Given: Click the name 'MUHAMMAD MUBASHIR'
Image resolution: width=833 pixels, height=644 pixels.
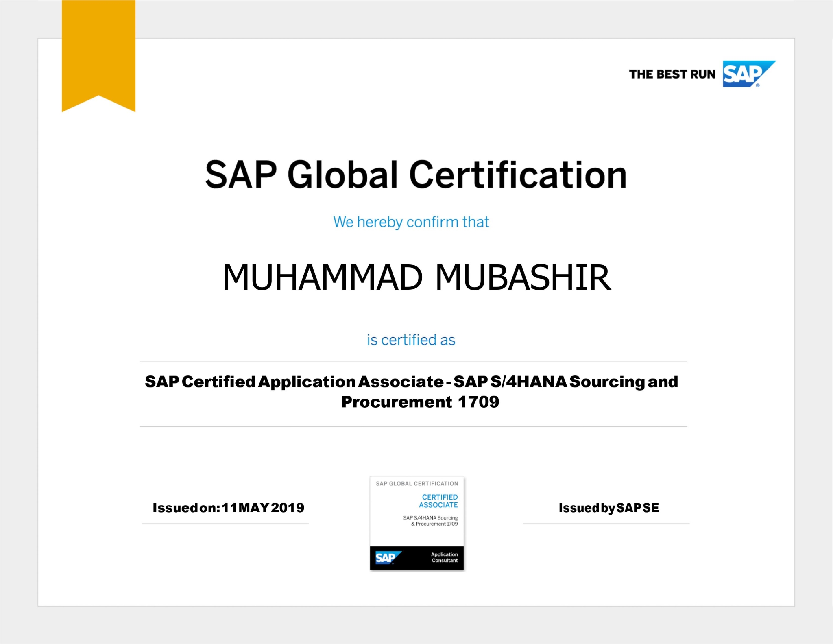Looking at the screenshot, I should (x=417, y=277).
